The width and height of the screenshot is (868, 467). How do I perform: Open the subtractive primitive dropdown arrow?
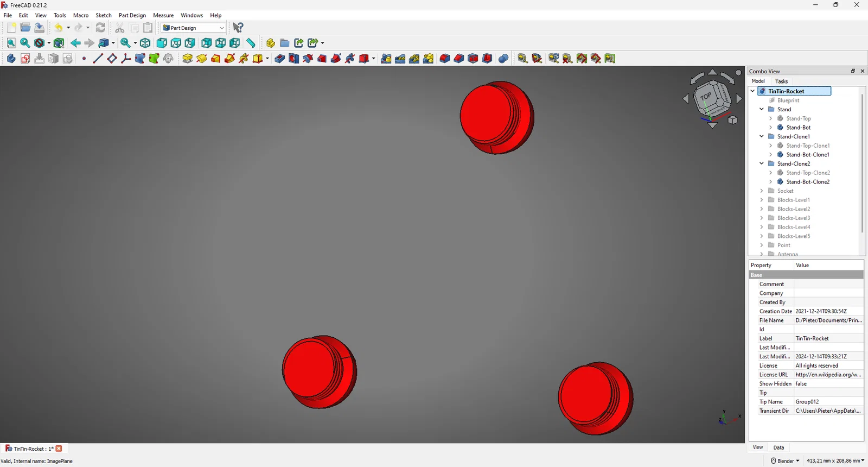374,59
